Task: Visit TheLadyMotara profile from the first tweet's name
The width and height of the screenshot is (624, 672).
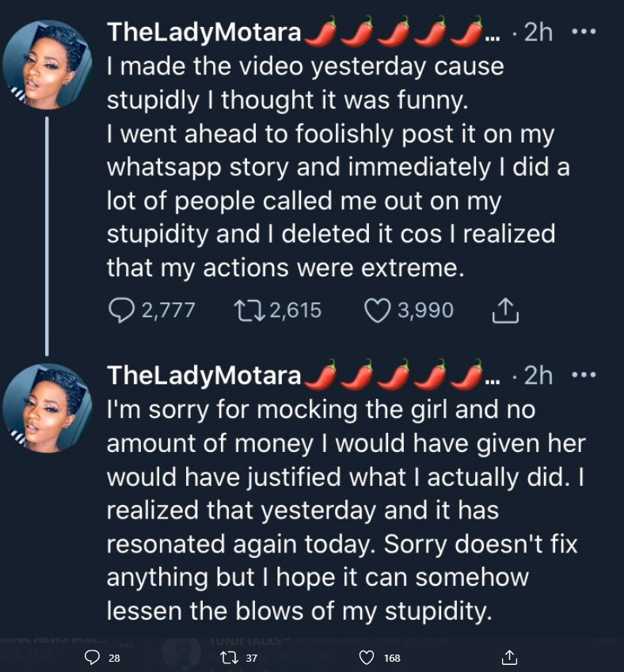Action: point(204,32)
